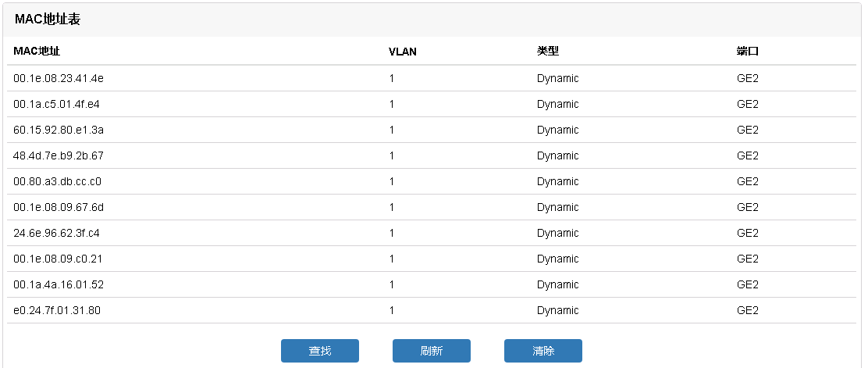Click the 刷新 refresh button

pos(431,351)
